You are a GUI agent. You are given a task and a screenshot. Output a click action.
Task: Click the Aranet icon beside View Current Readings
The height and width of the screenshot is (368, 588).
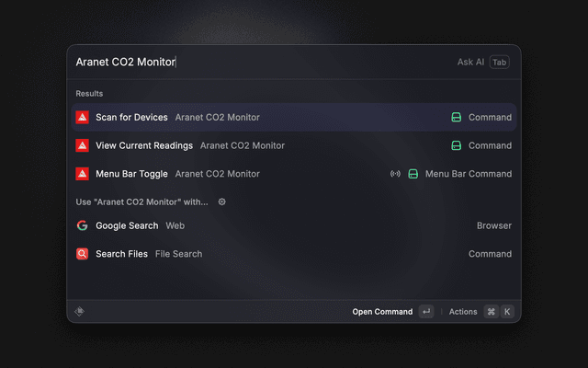pos(82,145)
